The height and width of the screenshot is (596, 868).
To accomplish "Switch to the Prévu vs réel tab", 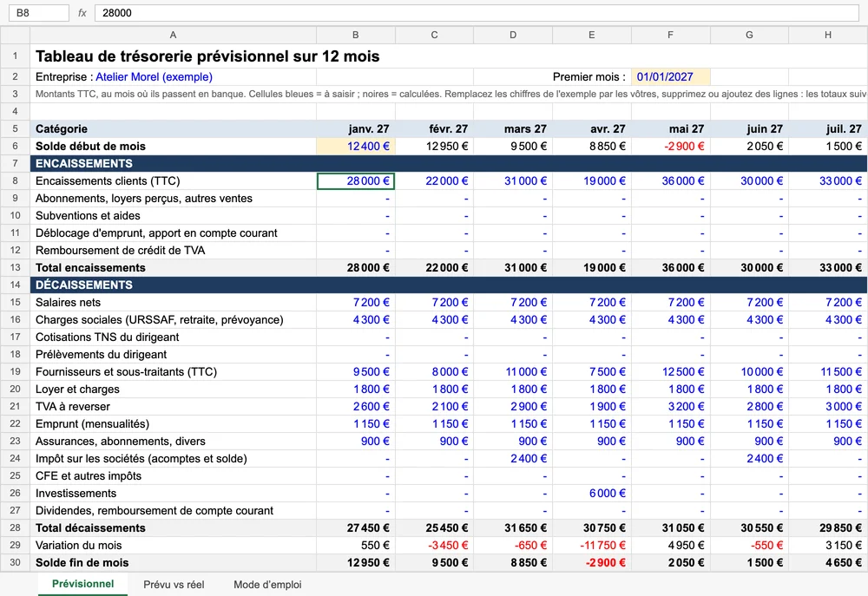I will click(174, 585).
